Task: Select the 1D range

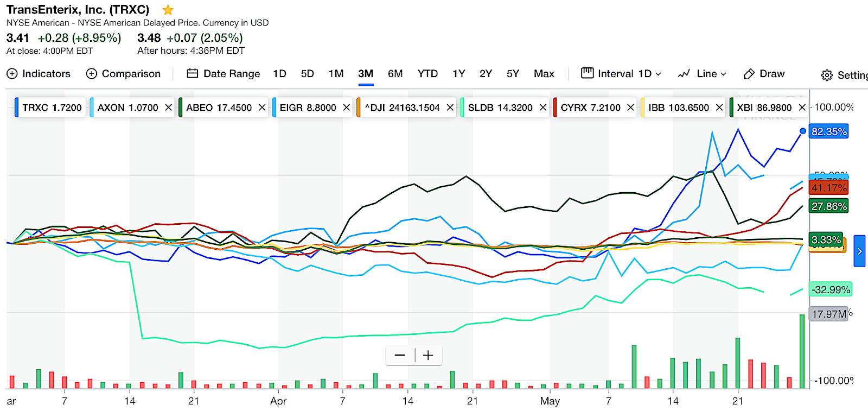Action: coord(279,74)
